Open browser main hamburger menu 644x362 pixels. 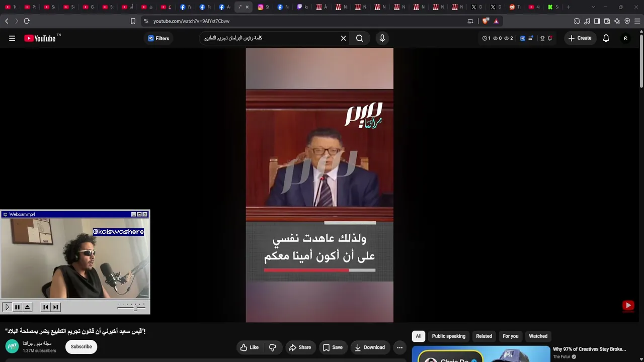click(637, 21)
